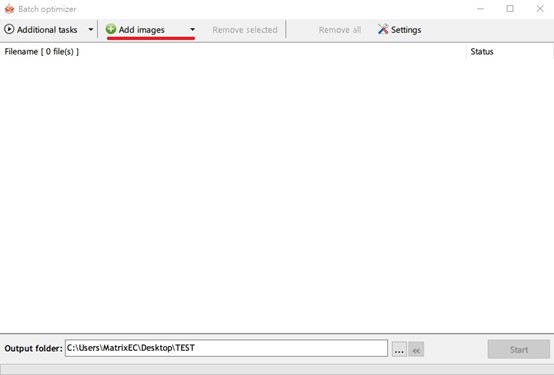Screen dimensions: 554x375
Task: Open the Add images dropdown arrow
Action: 192,30
